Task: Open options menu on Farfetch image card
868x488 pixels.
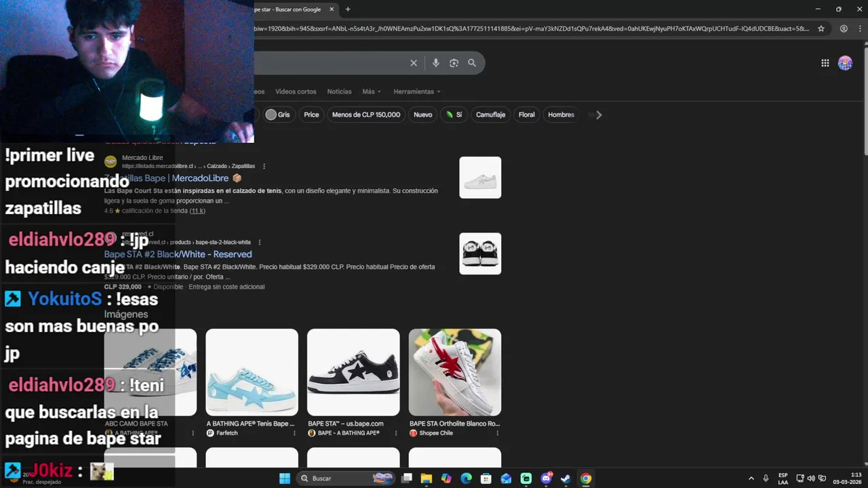Action: (294, 433)
